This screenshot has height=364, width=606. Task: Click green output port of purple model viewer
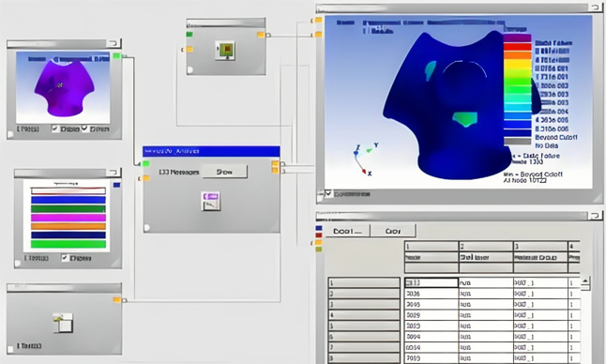[x=116, y=56]
